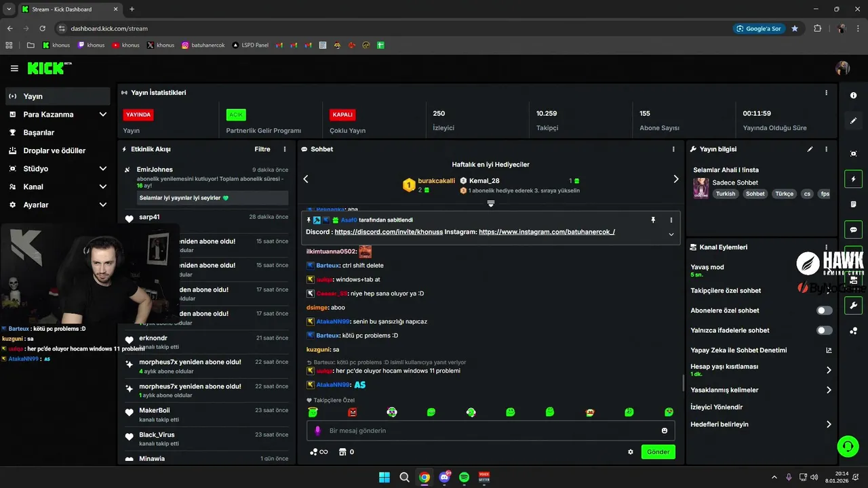Viewport: 868px width, 488px height.
Task: Click the stream category thumbnail image
Action: click(701, 188)
